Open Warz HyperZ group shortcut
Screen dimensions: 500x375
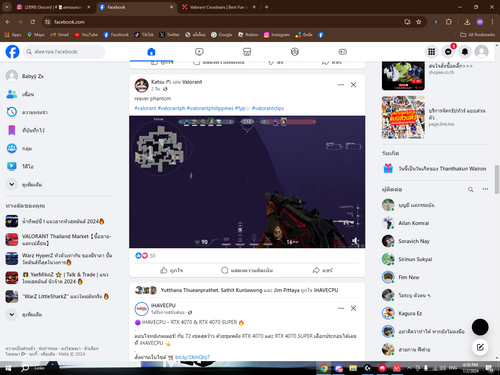click(59, 259)
